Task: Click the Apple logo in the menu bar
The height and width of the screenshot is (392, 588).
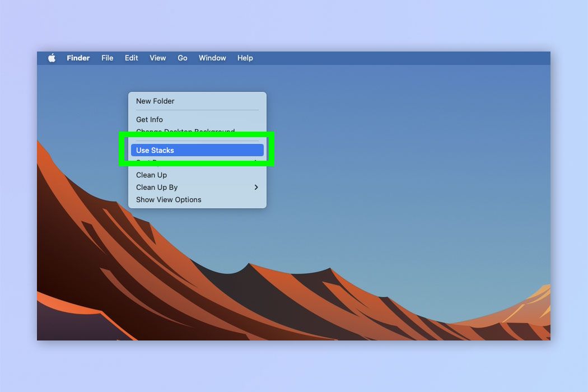Action: (51, 58)
